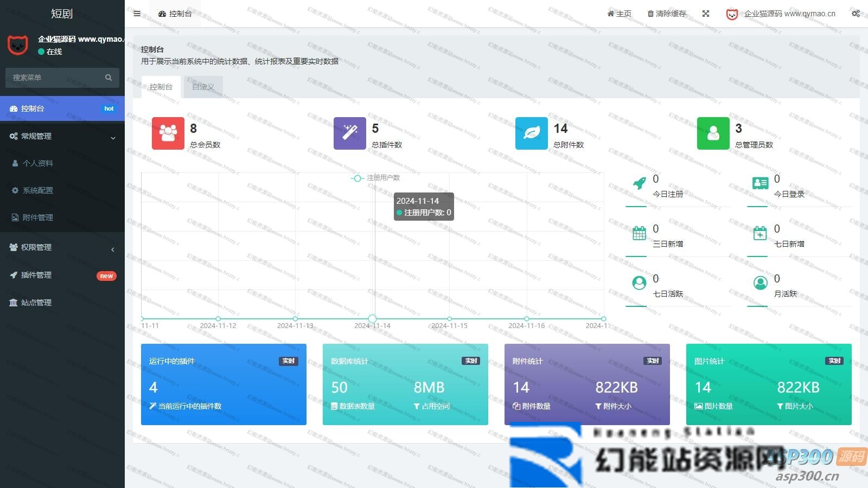Screen dimensions: 868x488
Task: Toggle 注册用户数 series in chart legend
Action: click(375, 178)
